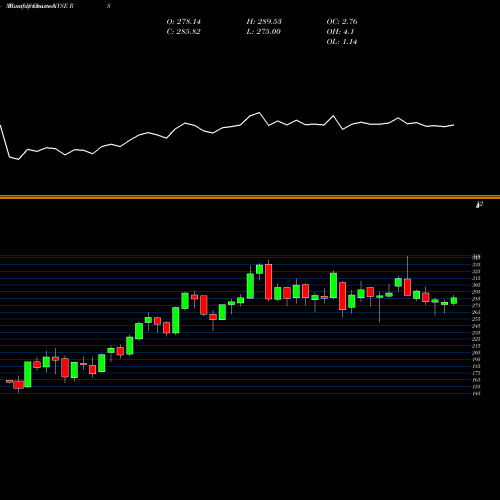Click the open price value O: 278.14
This screenshot has height=500, width=500.
coord(184,22)
